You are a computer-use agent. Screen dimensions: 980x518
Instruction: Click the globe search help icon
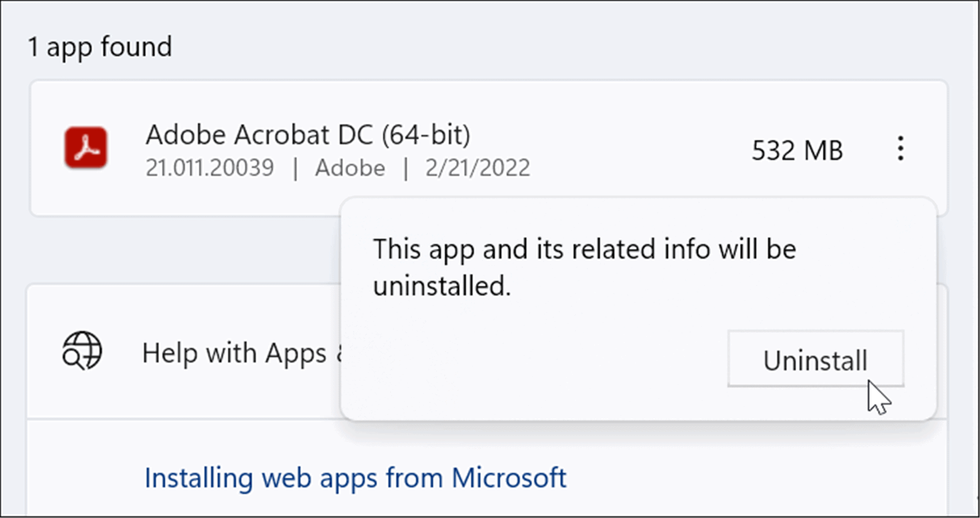pyautogui.click(x=82, y=351)
